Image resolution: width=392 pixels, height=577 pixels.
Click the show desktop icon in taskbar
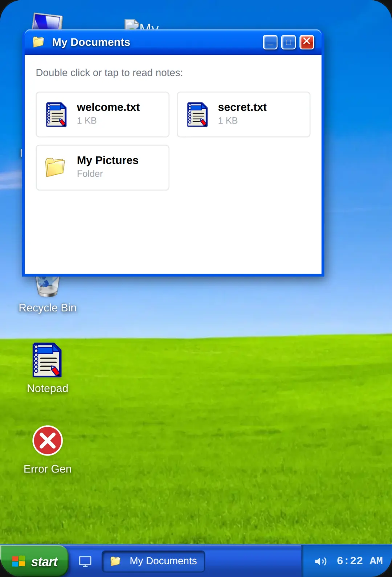85,561
